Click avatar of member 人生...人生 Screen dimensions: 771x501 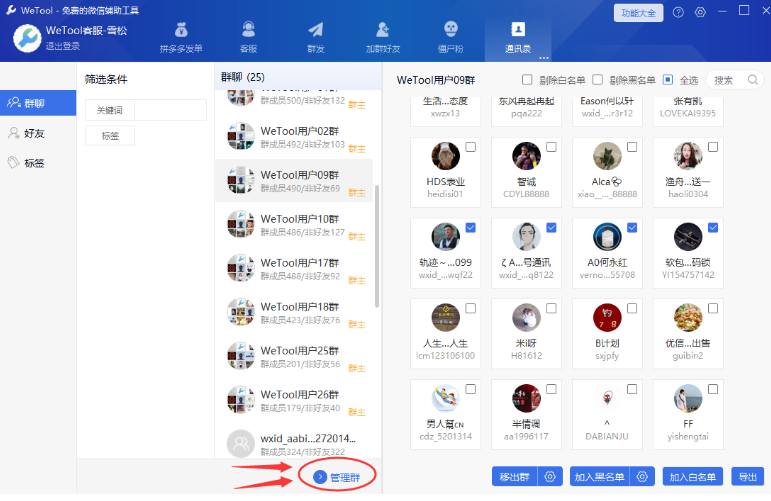point(445,317)
